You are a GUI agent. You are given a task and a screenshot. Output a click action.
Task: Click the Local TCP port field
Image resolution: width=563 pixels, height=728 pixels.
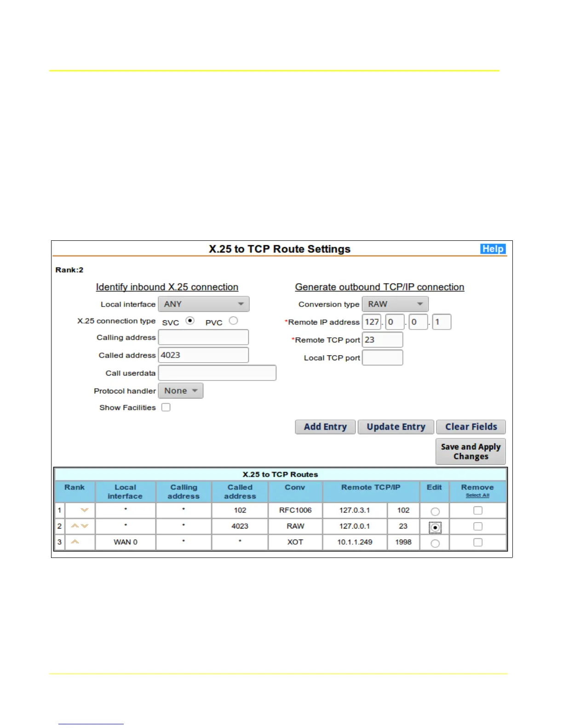tap(383, 358)
